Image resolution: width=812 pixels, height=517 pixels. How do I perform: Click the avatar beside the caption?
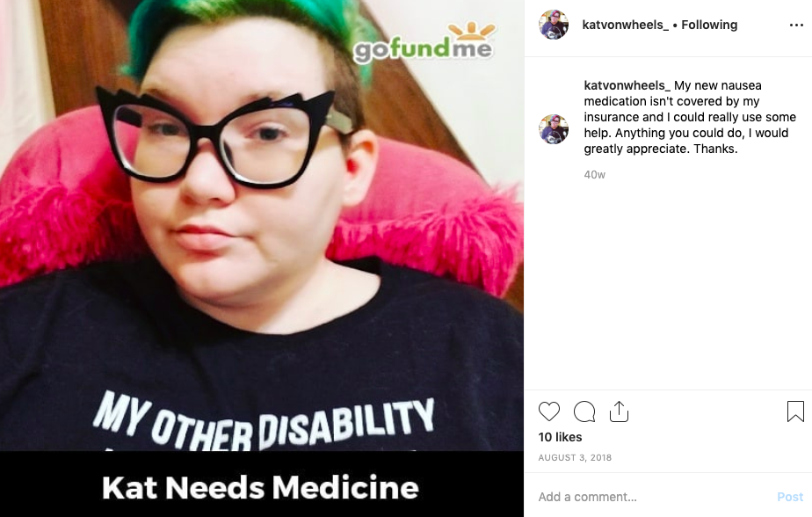point(554,129)
